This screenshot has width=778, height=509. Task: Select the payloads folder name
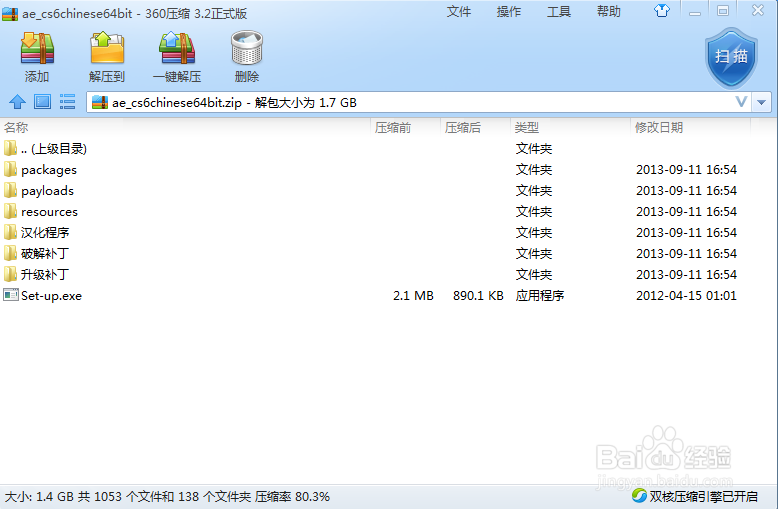[x=47, y=191]
